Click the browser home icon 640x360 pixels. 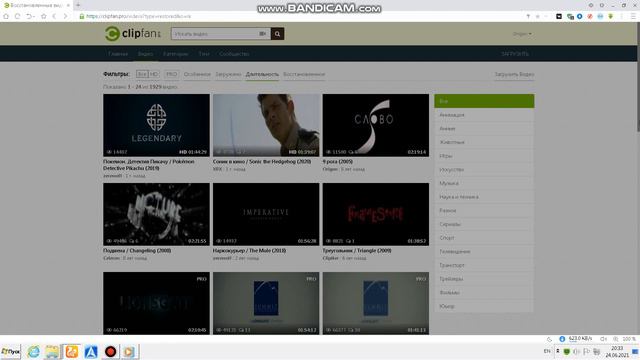coord(6,16)
